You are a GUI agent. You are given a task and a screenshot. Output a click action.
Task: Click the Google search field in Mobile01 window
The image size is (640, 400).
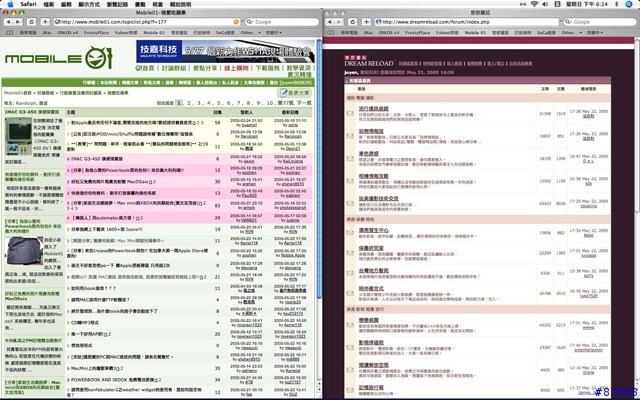[282, 22]
